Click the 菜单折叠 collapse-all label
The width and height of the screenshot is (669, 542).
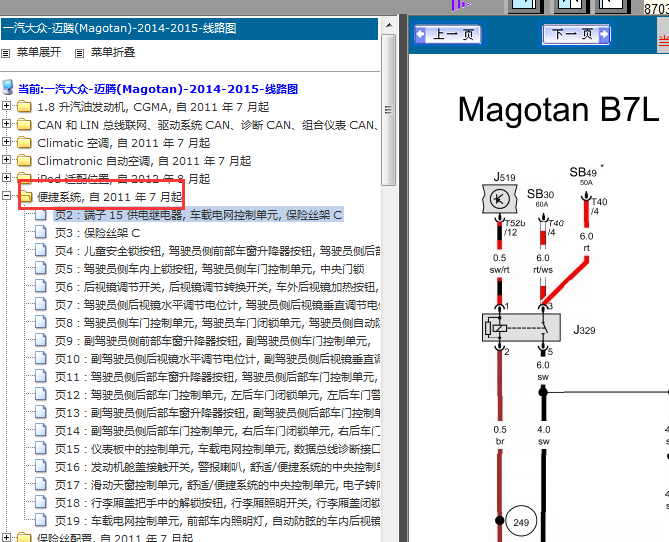(113, 52)
